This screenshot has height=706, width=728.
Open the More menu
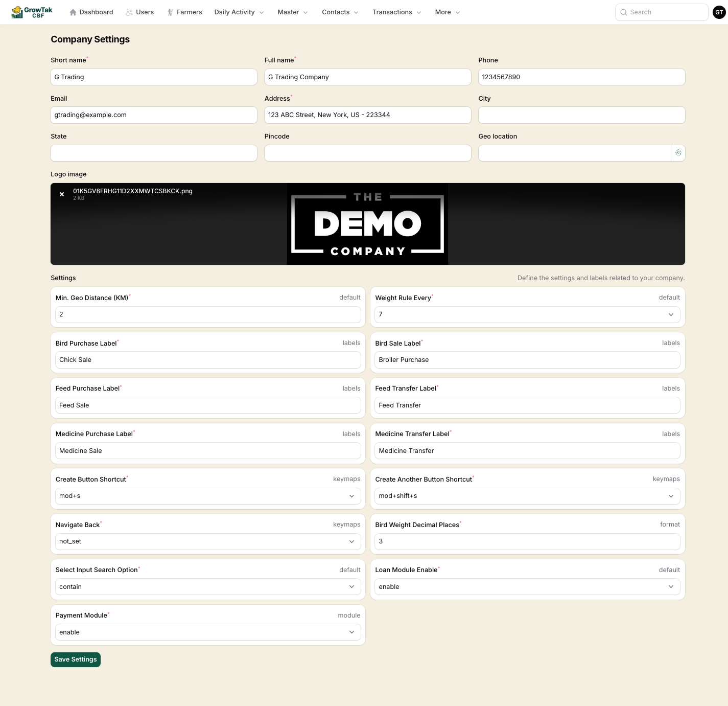pos(448,12)
